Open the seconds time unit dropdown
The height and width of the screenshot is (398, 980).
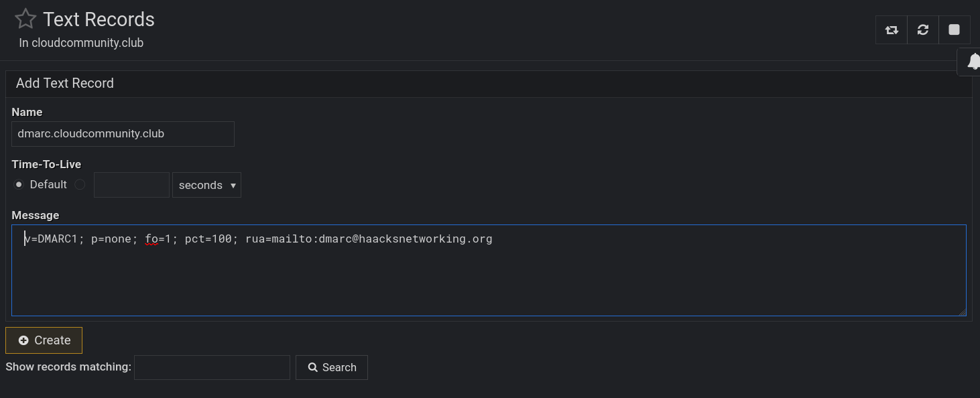(206, 186)
